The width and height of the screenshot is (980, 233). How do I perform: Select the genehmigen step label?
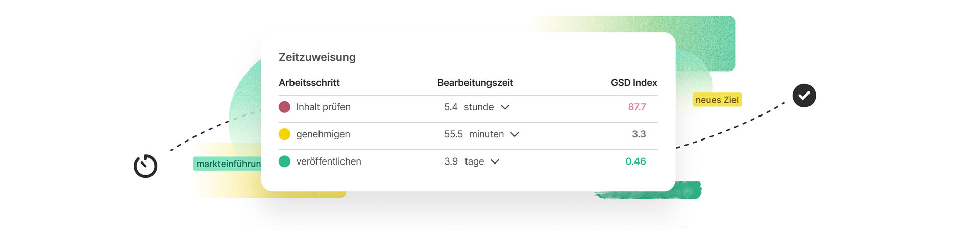pyautogui.click(x=323, y=134)
